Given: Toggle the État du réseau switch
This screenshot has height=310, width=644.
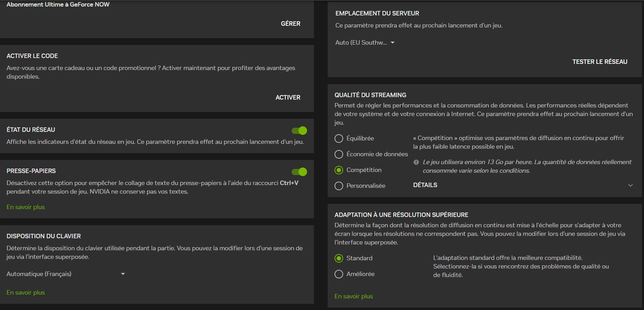Looking at the screenshot, I should pos(299,130).
